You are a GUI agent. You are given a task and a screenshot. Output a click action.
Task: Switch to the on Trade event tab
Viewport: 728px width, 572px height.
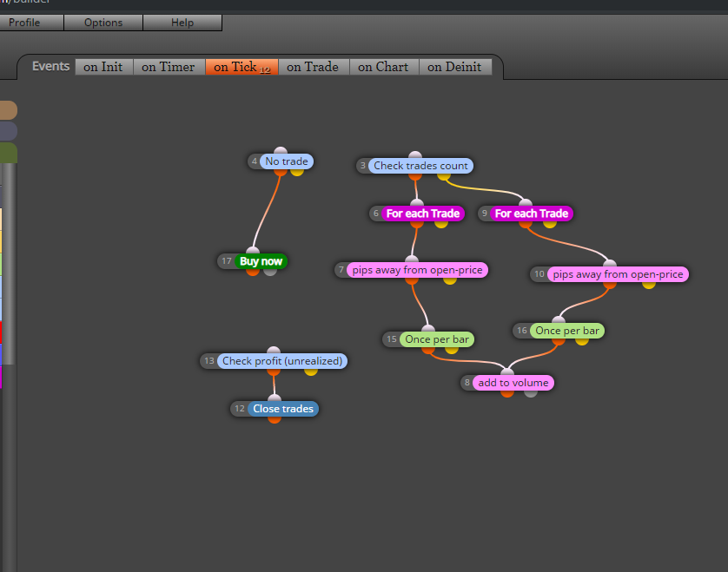tap(313, 67)
